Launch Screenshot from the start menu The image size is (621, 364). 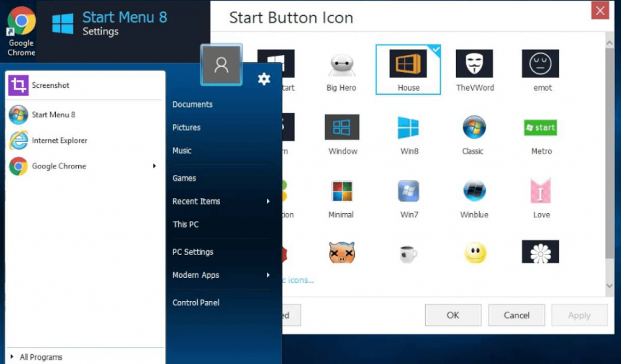[85, 85]
